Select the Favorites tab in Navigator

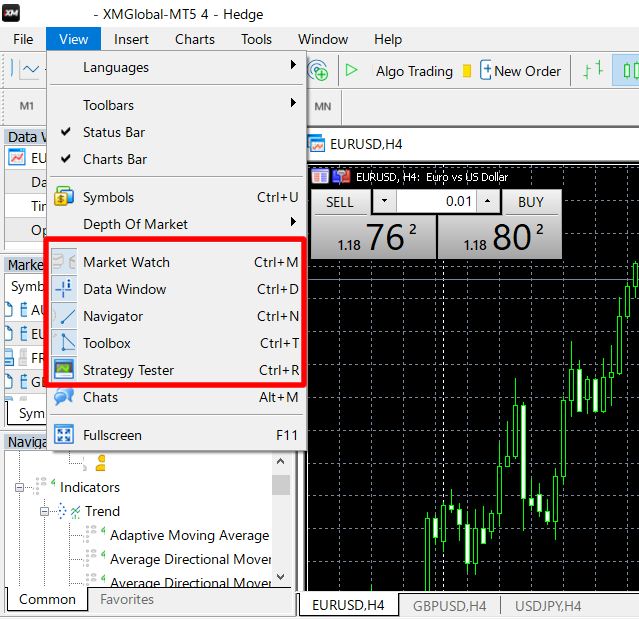(127, 599)
